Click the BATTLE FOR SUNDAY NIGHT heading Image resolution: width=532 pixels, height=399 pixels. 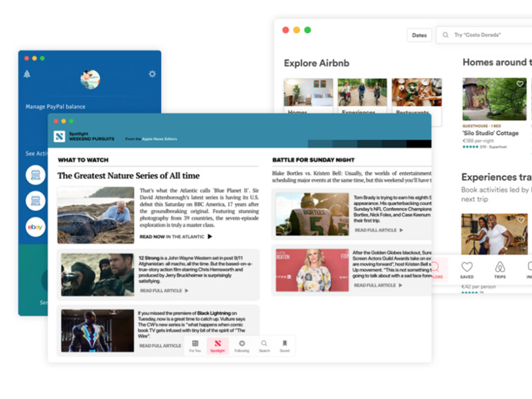(x=313, y=160)
